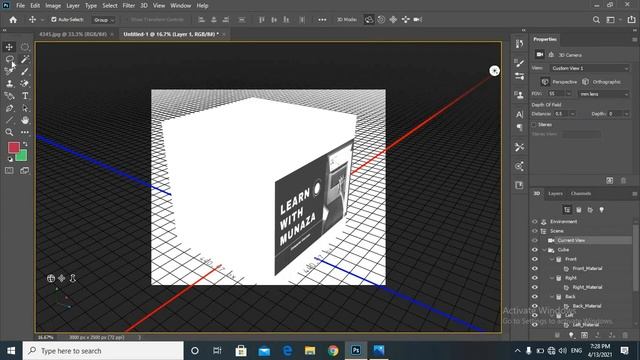Click the Windows taskbar search box
Viewport: 640px width, 360px height.
pos(103,351)
